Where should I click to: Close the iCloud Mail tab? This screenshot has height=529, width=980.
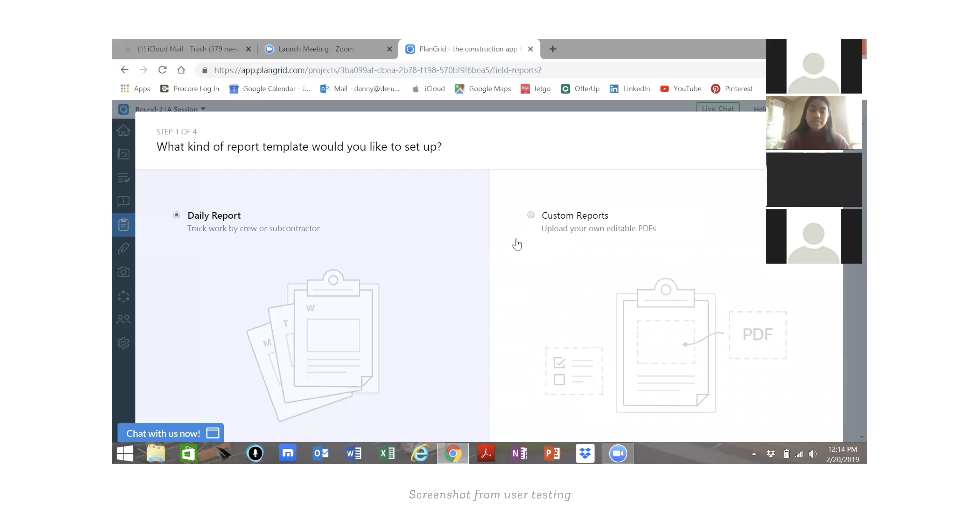(x=248, y=49)
